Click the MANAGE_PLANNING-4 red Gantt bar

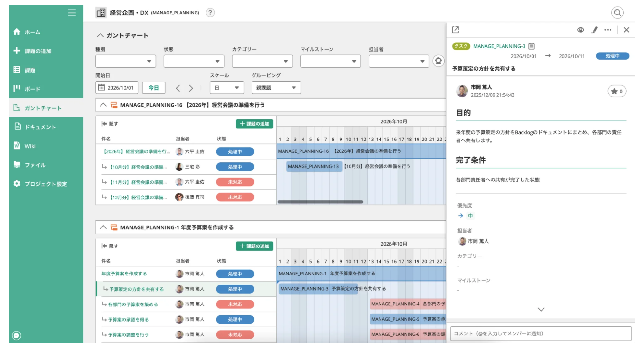pos(408,304)
